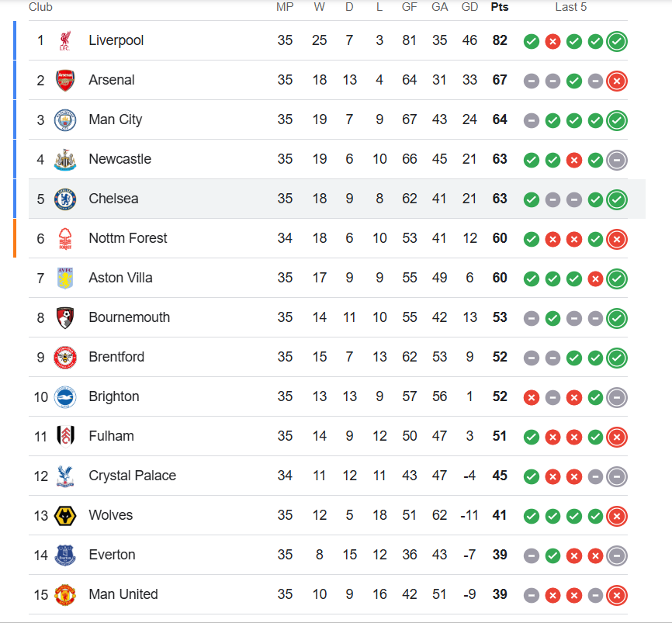Click the Newcastle club crest icon
This screenshot has height=623, width=672.
pos(65,160)
